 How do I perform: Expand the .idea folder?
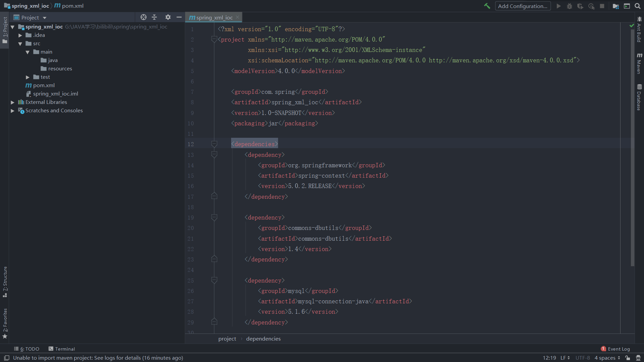pos(20,35)
